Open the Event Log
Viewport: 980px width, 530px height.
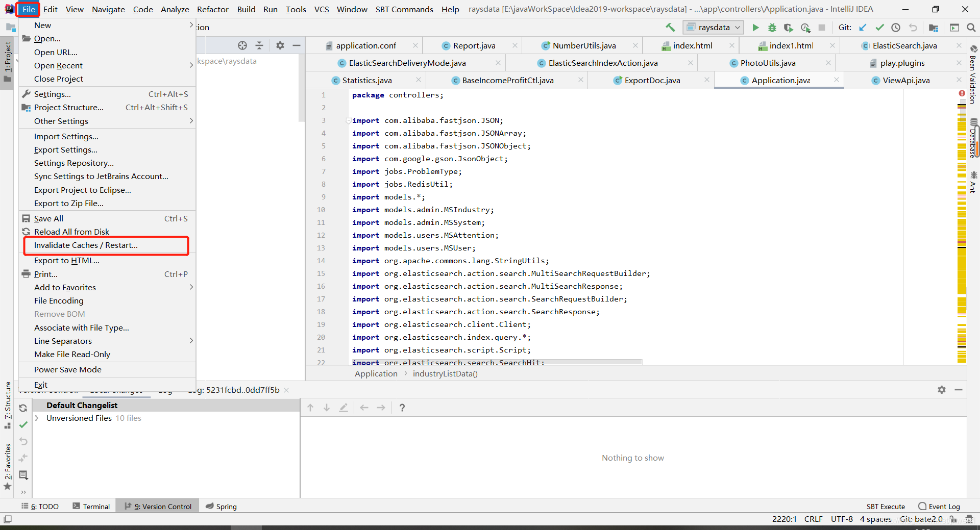point(939,506)
